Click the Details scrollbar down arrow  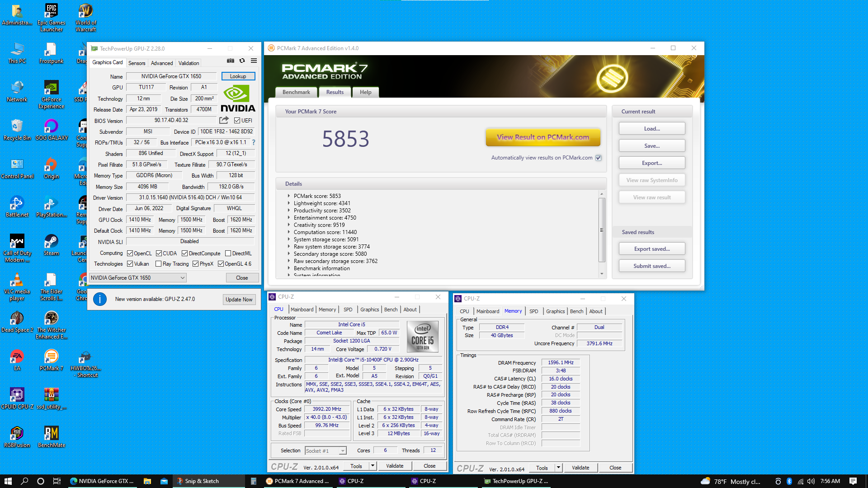[602, 274]
